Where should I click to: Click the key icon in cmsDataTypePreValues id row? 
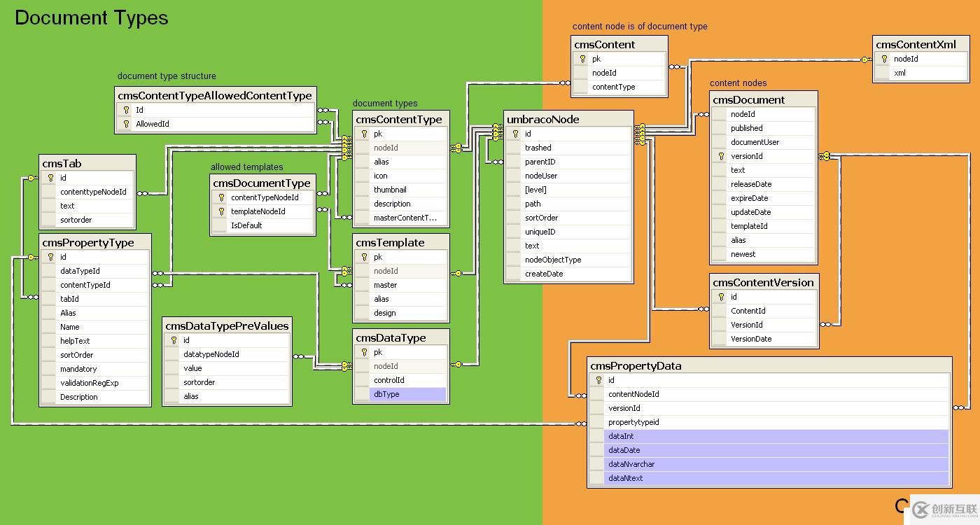pos(174,340)
